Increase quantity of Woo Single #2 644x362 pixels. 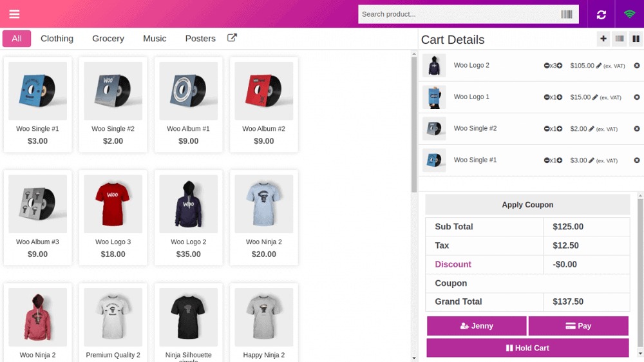tap(560, 129)
